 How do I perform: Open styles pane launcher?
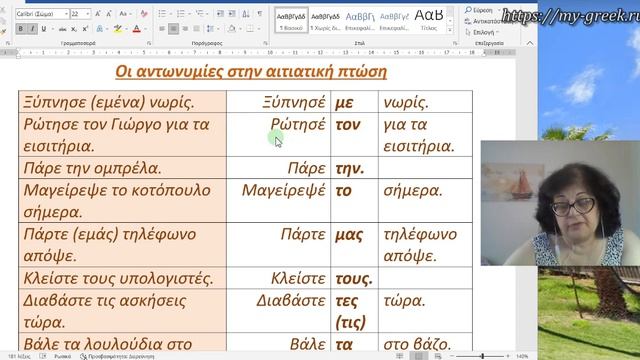[x=455, y=43]
